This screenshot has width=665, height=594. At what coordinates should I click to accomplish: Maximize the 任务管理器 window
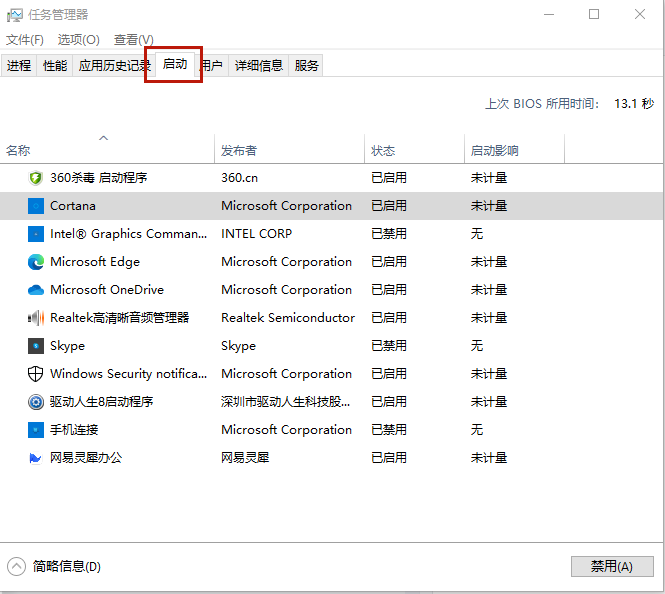point(594,14)
